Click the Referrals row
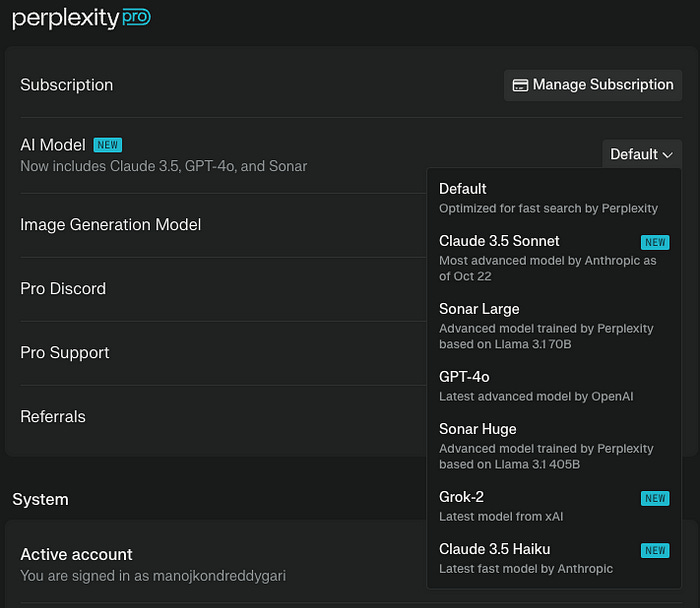Screen dimensions: 700x608 pyautogui.click(x=223, y=417)
